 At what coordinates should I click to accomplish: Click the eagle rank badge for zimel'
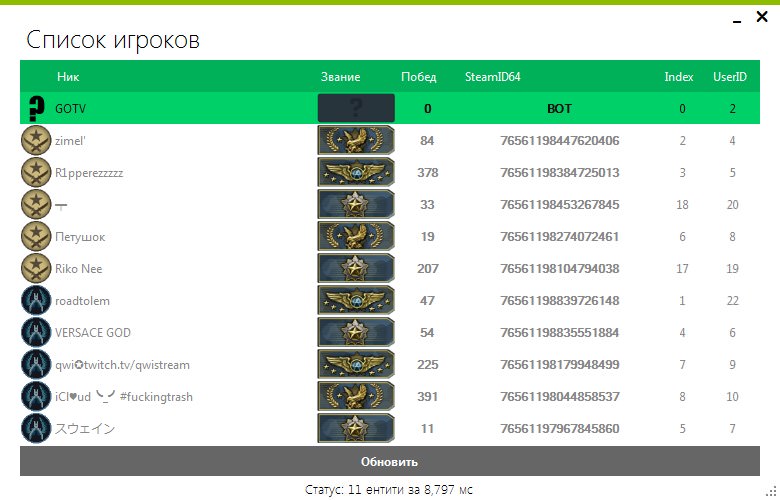(x=356, y=140)
